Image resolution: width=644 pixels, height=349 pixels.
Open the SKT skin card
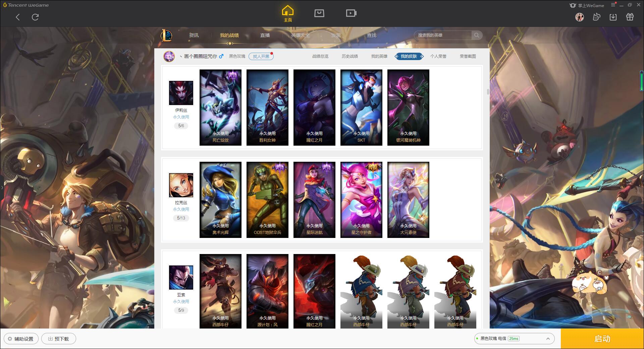[361, 107]
